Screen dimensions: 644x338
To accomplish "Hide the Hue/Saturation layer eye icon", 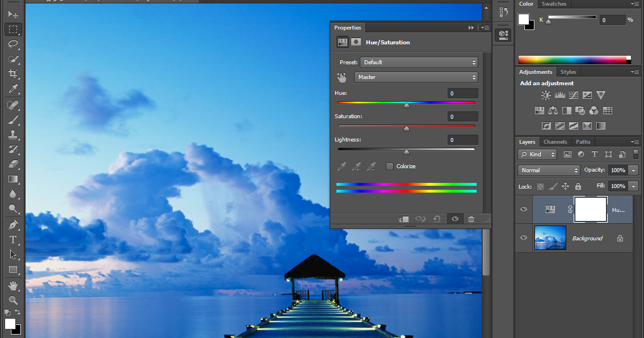I will pyautogui.click(x=524, y=209).
